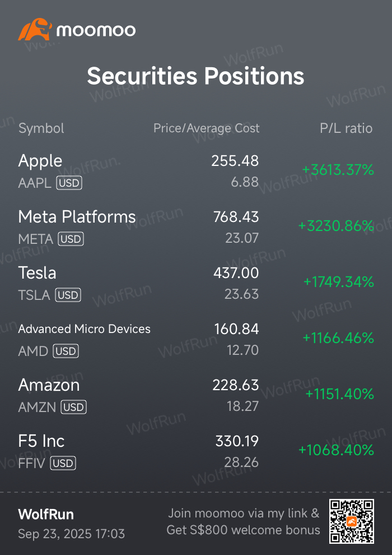Open the Apple position row

click(x=196, y=172)
